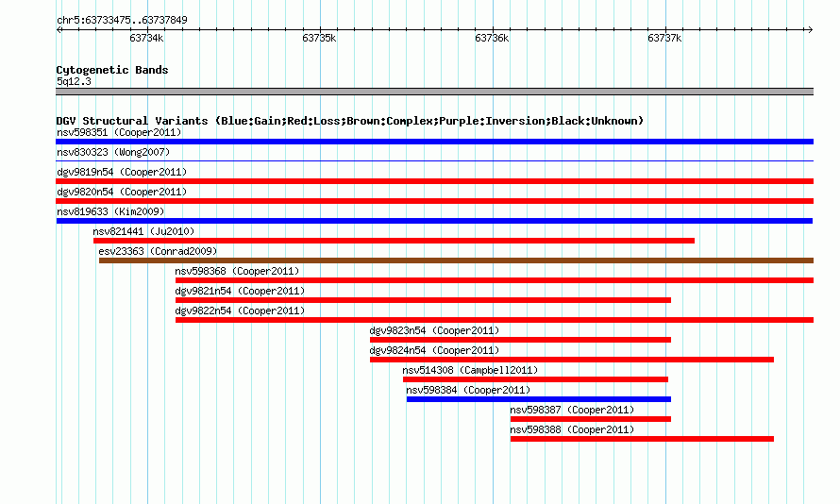Click the blue bar under nsv819633
The image size is (840, 504).
tap(434, 221)
